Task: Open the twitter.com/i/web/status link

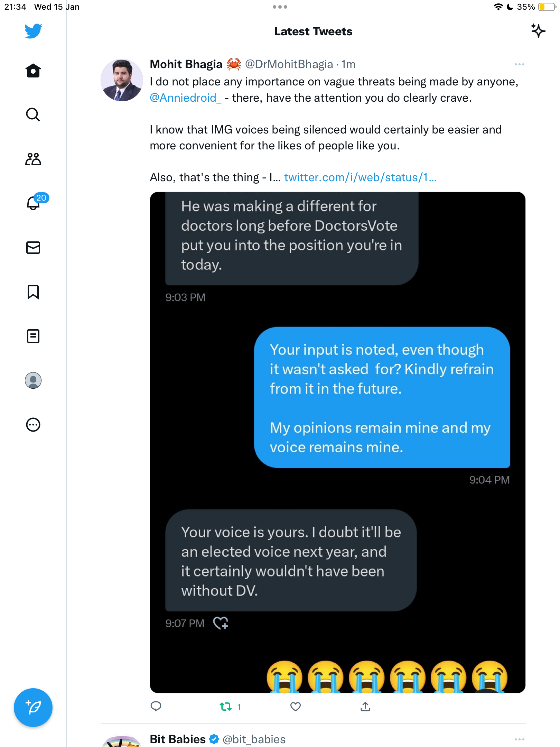Action: (x=360, y=177)
